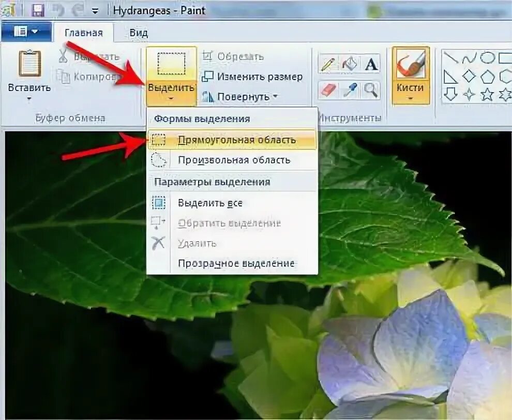Click the Вставить clipboard paste icon
The image size is (512, 420).
coord(29,64)
